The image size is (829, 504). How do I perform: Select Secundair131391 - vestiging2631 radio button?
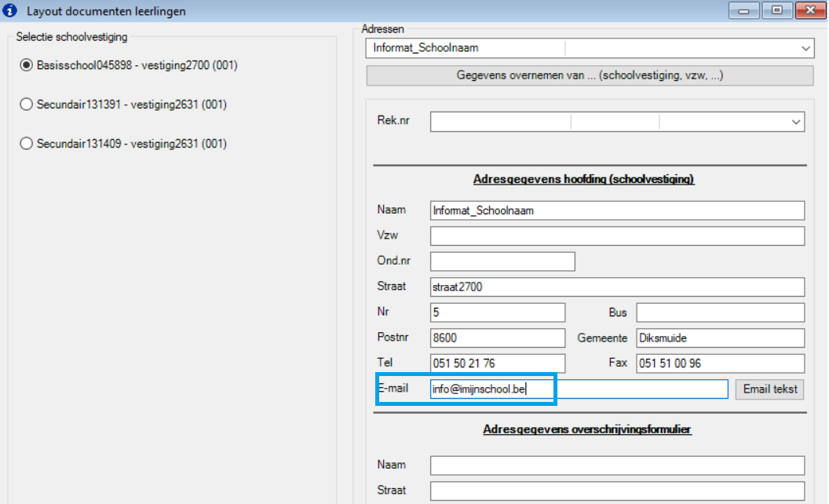tap(27, 104)
